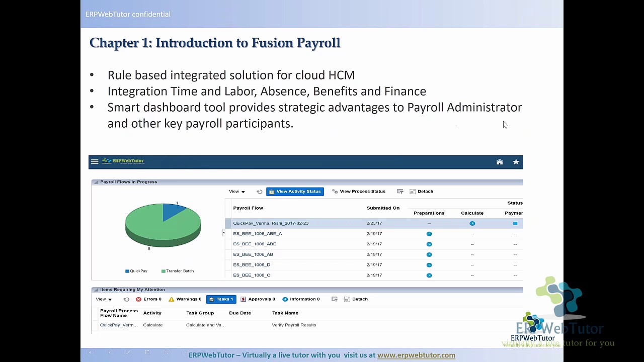Screen dimensions: 644x362
Task: Click Verify Payroll Results task name
Action: coord(294,325)
